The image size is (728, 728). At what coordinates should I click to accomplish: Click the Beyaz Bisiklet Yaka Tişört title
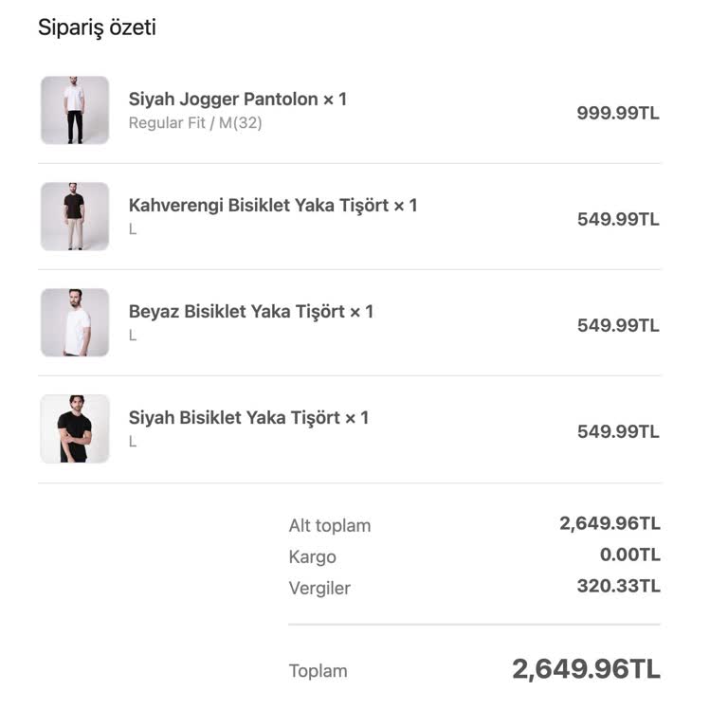tap(250, 311)
